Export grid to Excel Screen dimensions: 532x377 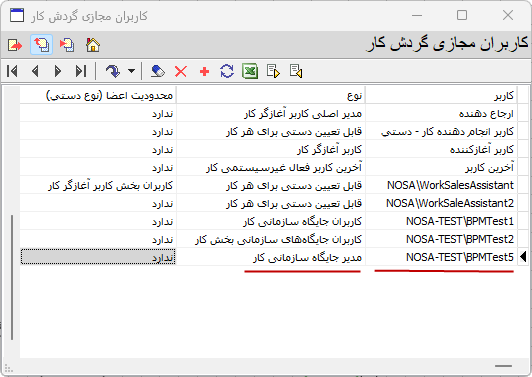(x=250, y=71)
